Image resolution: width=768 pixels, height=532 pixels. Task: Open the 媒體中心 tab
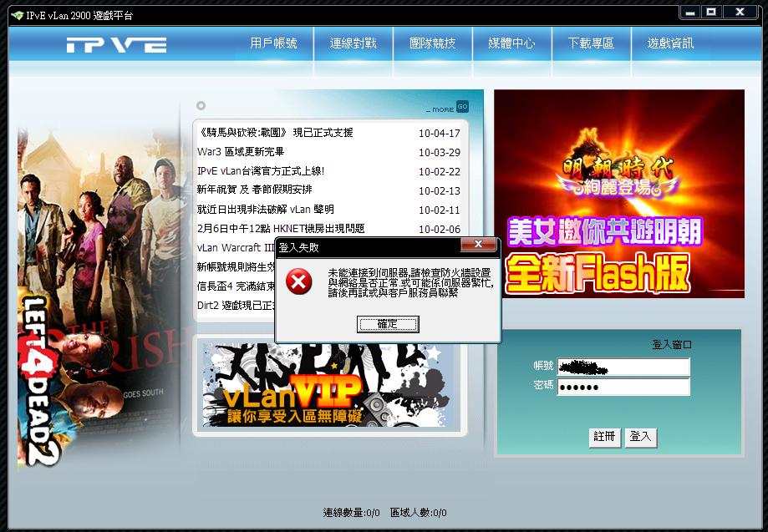tap(511, 43)
